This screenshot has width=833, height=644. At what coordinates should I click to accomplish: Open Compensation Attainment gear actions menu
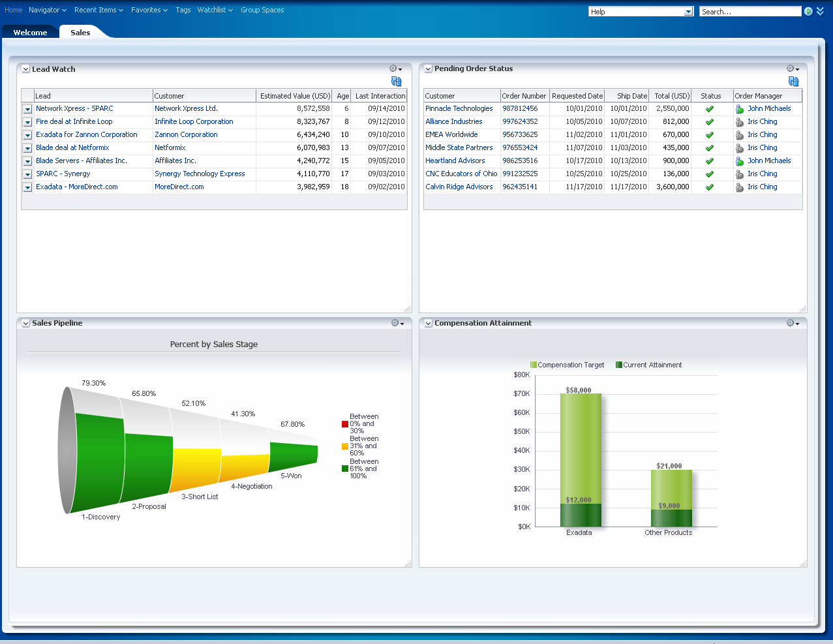click(x=793, y=323)
